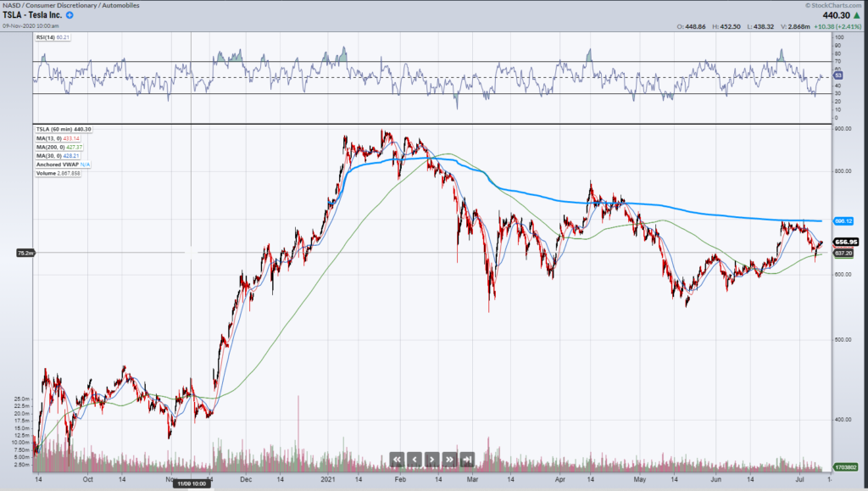Click the Jul label on the date axis

click(x=800, y=479)
